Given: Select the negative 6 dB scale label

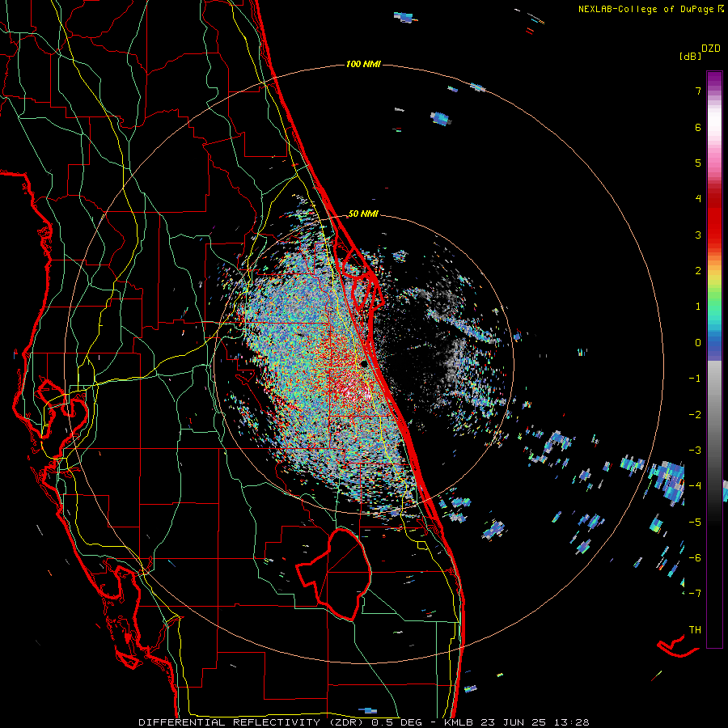Looking at the screenshot, I should pos(695,558).
